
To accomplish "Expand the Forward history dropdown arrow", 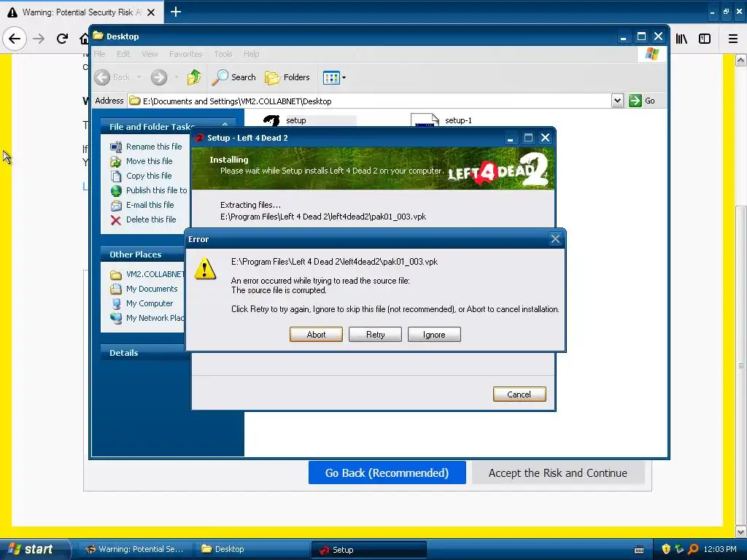I will 177,77.
